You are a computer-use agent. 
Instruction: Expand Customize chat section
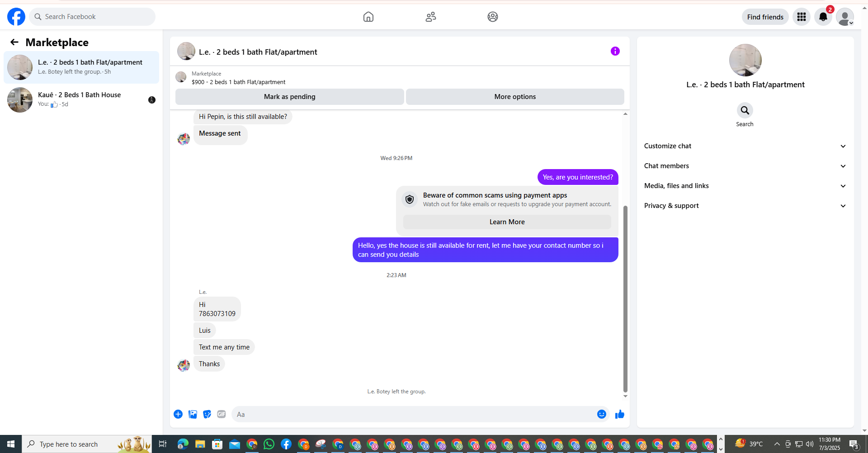pyautogui.click(x=745, y=146)
